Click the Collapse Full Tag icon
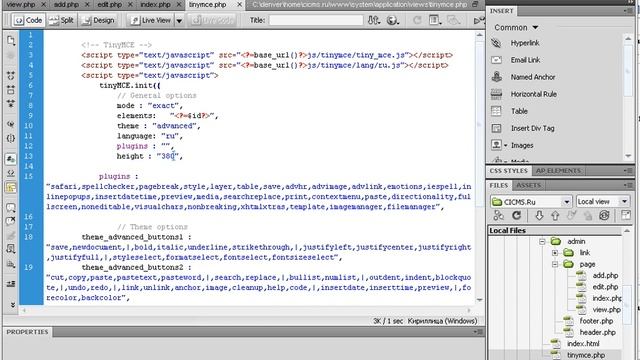 click(x=11, y=76)
